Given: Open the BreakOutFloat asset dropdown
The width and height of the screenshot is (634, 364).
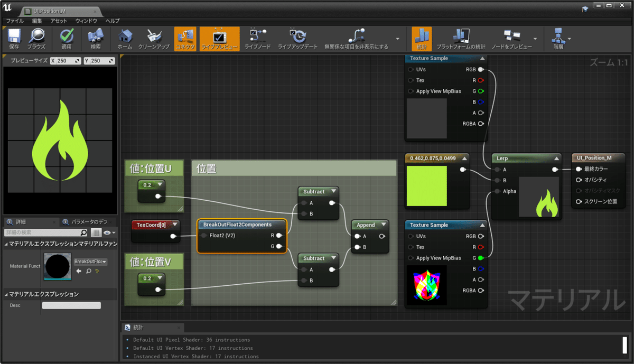Looking at the screenshot, I should pyautogui.click(x=90, y=262).
